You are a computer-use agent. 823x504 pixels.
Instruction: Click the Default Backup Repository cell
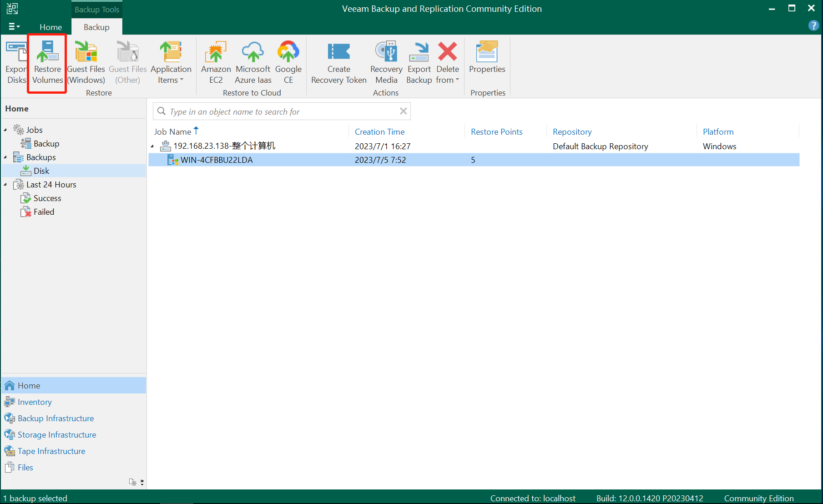tap(600, 146)
